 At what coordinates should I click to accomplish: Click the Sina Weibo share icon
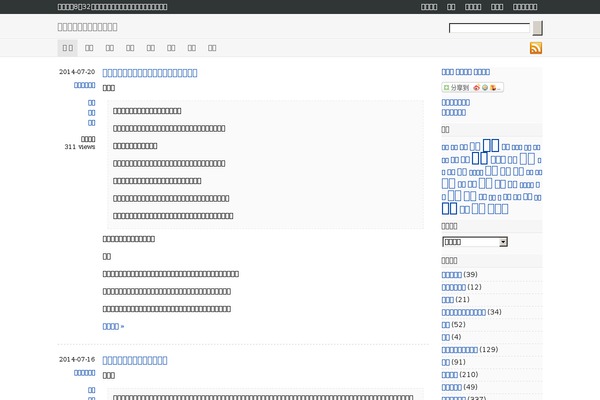pyautogui.click(x=476, y=88)
